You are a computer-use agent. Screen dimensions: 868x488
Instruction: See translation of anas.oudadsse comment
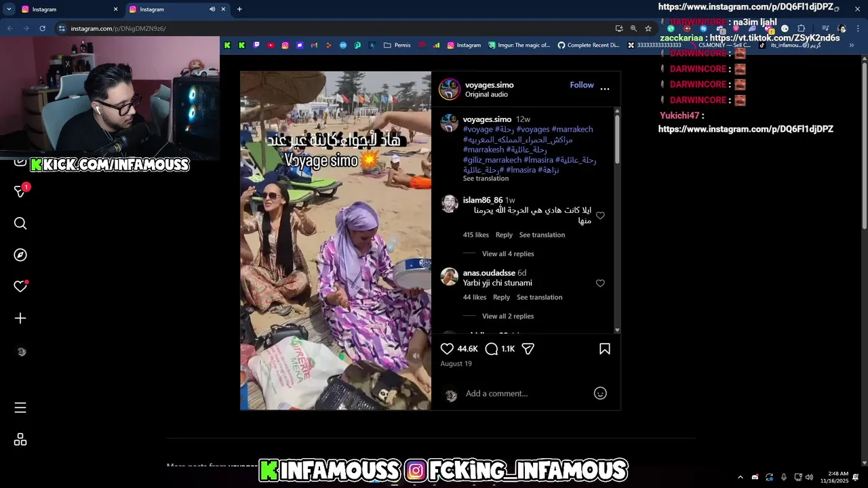pyautogui.click(x=539, y=297)
